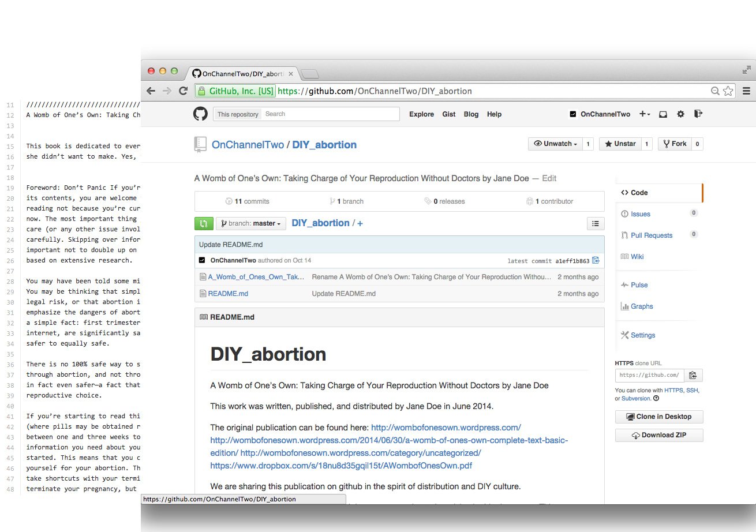The image size is (756, 532).
Task: Open the DIY_abortion repository title link
Action: coord(324,145)
